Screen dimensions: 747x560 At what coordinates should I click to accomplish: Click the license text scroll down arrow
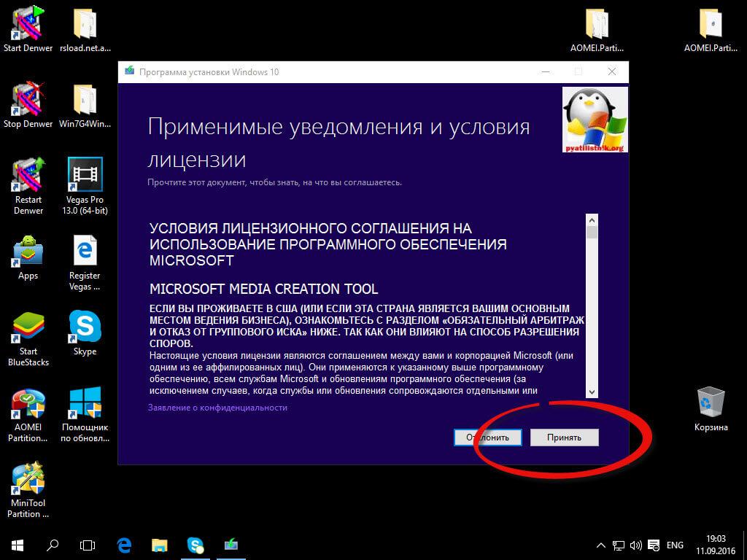592,392
